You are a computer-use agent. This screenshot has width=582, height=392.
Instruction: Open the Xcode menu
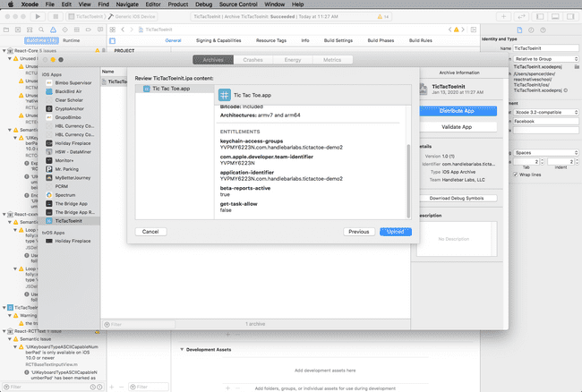click(30, 4)
